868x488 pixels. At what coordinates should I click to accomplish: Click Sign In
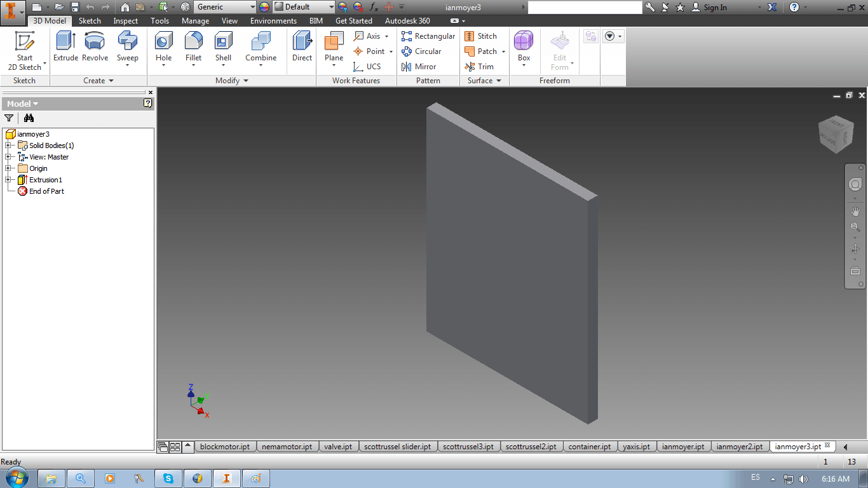click(709, 7)
